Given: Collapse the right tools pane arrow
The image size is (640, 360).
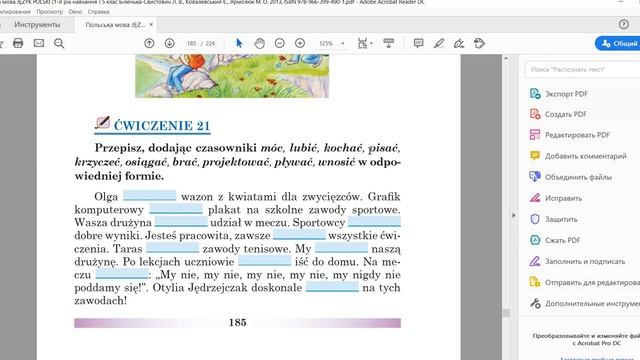Looking at the screenshot, I should coord(513,215).
